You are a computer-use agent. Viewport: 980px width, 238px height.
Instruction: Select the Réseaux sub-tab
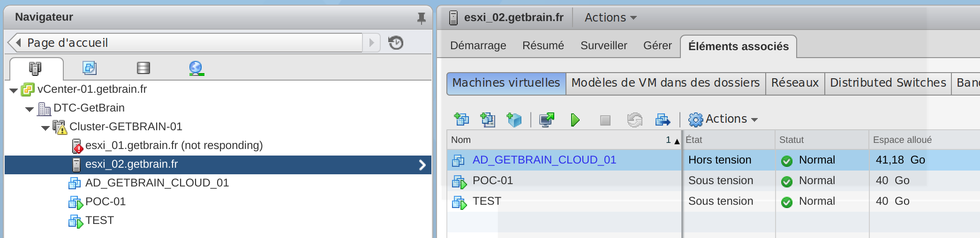(795, 83)
